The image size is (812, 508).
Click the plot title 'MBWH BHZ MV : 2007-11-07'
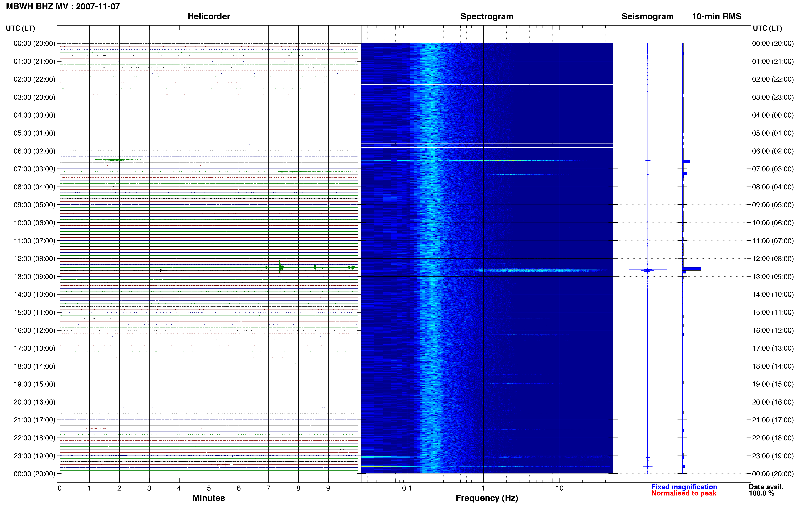click(63, 6)
